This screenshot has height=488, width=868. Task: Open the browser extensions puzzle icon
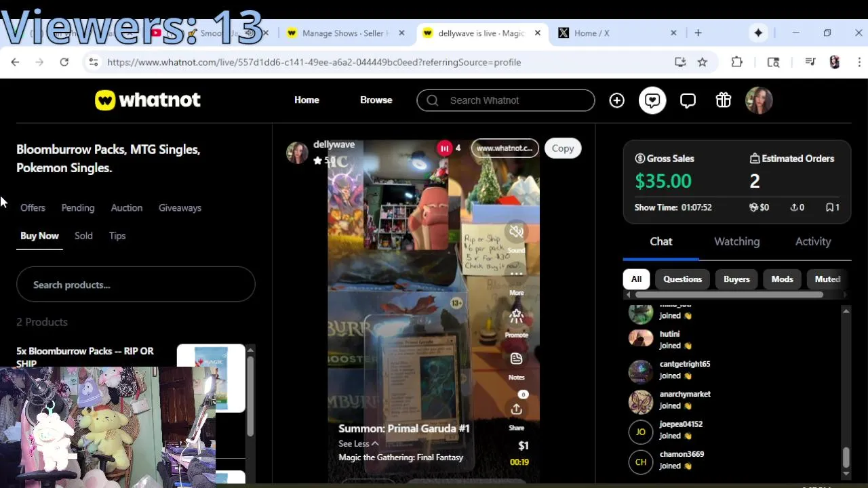(x=736, y=62)
